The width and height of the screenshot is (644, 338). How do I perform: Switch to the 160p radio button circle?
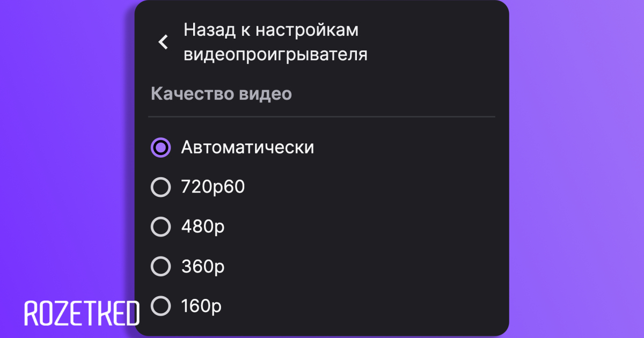pyautogui.click(x=160, y=306)
